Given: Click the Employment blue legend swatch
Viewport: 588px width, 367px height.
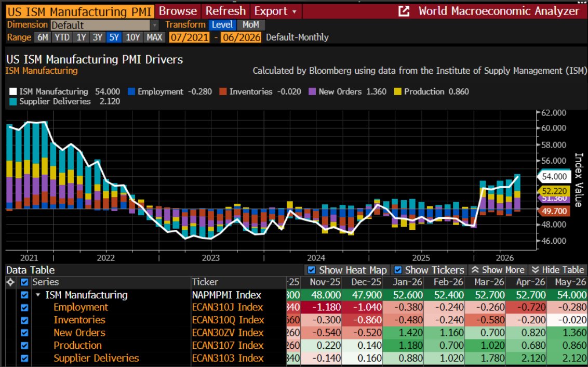Looking at the screenshot, I should coord(131,91).
